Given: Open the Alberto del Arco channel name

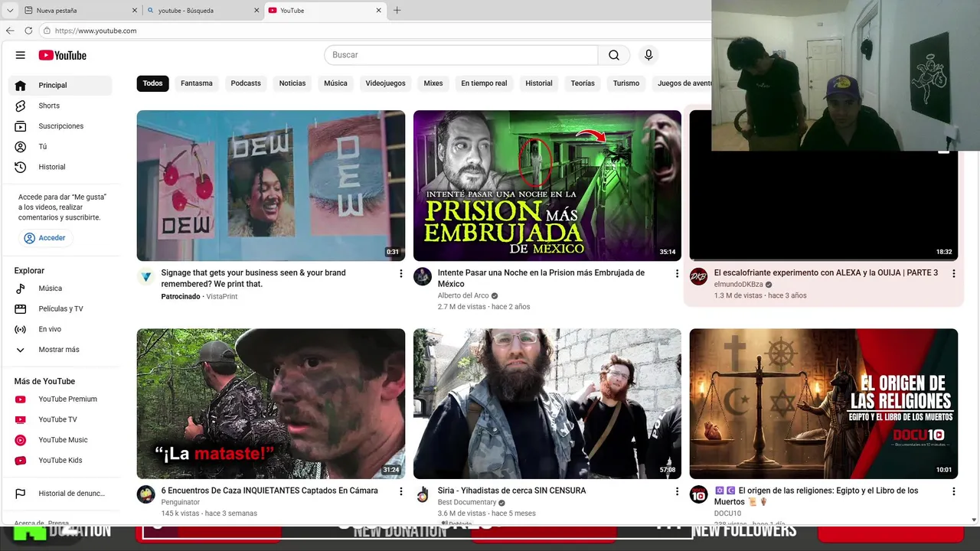Looking at the screenshot, I should tap(463, 295).
